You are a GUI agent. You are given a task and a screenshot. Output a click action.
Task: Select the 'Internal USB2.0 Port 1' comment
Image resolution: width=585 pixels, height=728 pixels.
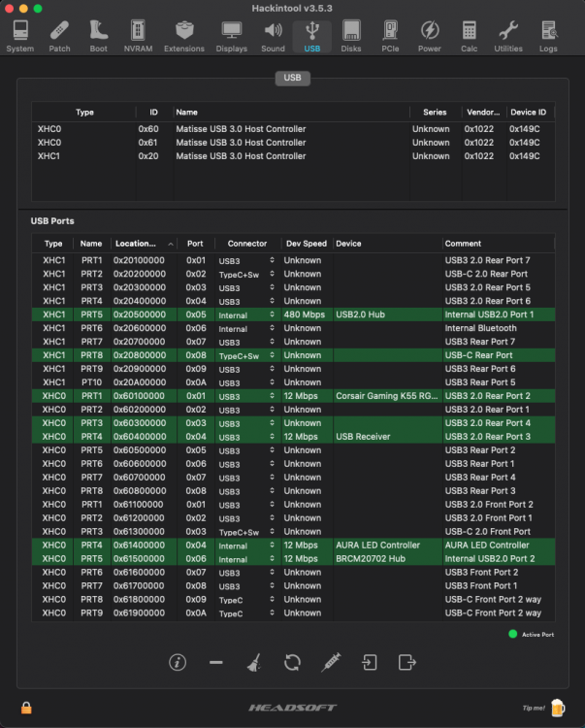click(x=489, y=314)
